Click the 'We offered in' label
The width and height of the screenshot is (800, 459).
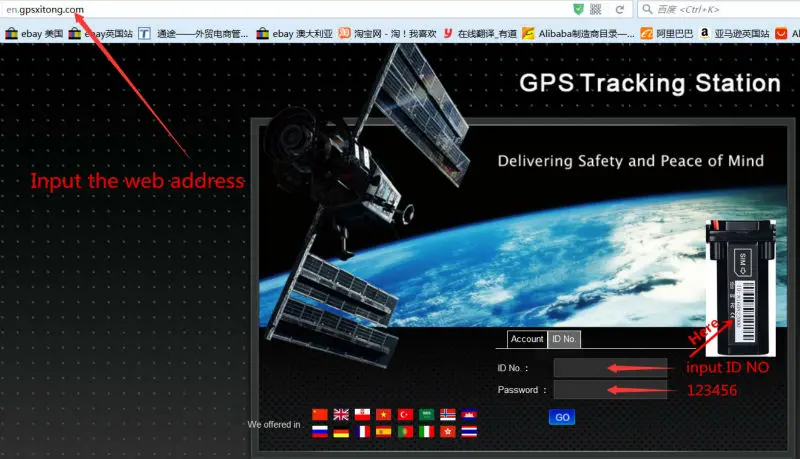274,424
